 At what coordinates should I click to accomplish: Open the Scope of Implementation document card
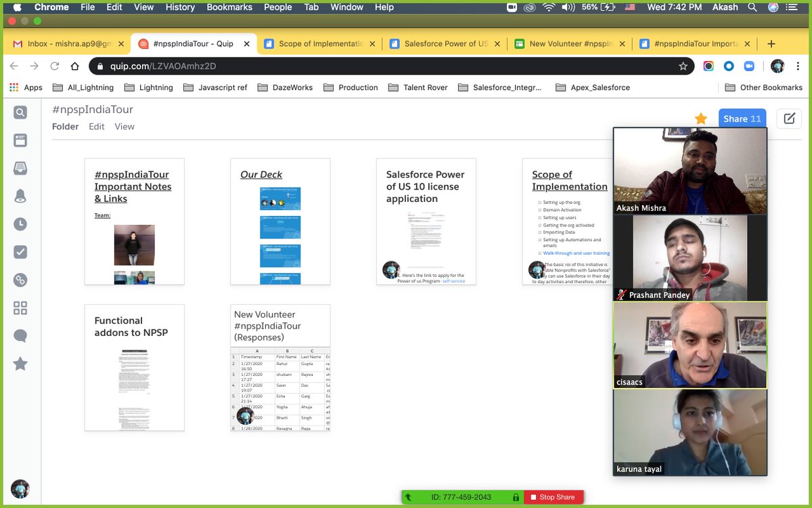(x=568, y=221)
